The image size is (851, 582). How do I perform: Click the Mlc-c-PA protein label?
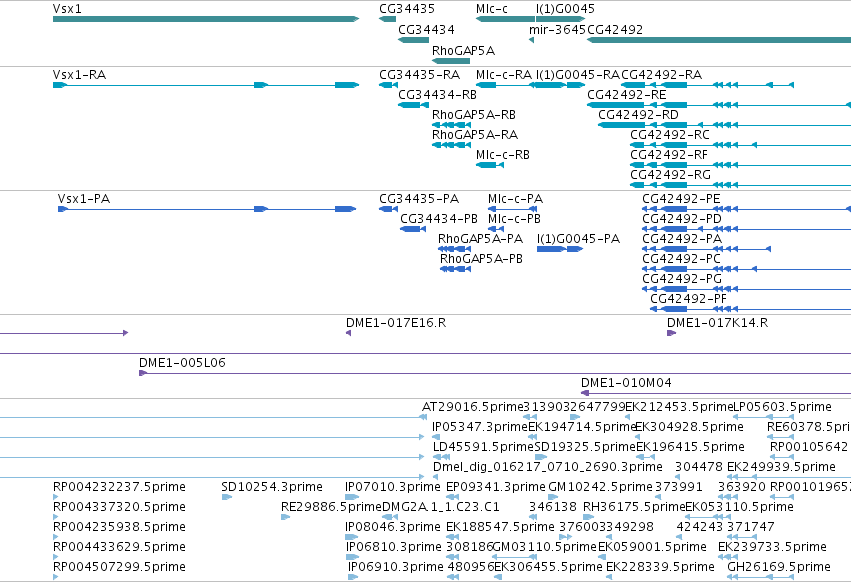(x=516, y=199)
